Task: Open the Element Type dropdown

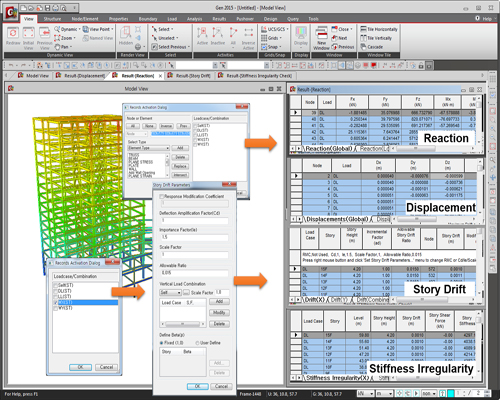Action: click(149, 148)
